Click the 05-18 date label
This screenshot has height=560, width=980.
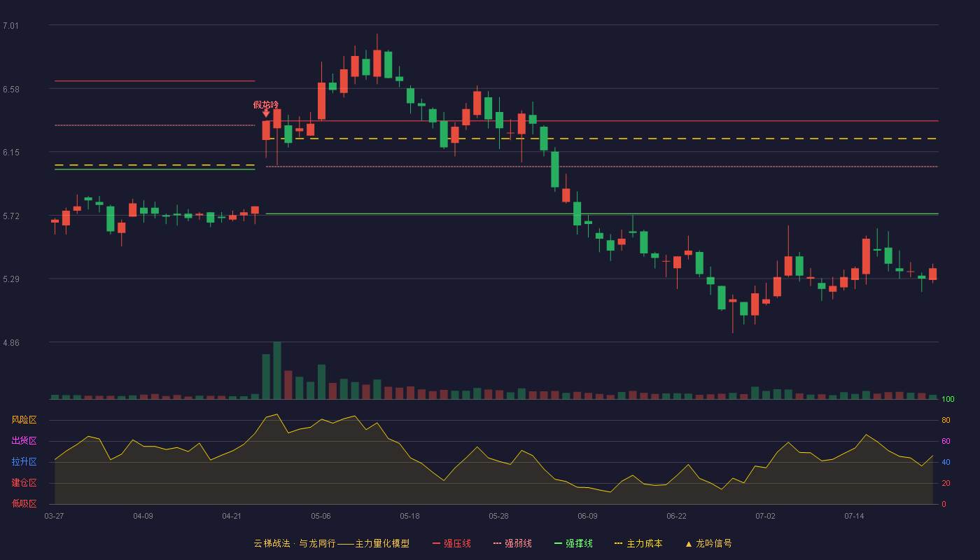pyautogui.click(x=409, y=516)
